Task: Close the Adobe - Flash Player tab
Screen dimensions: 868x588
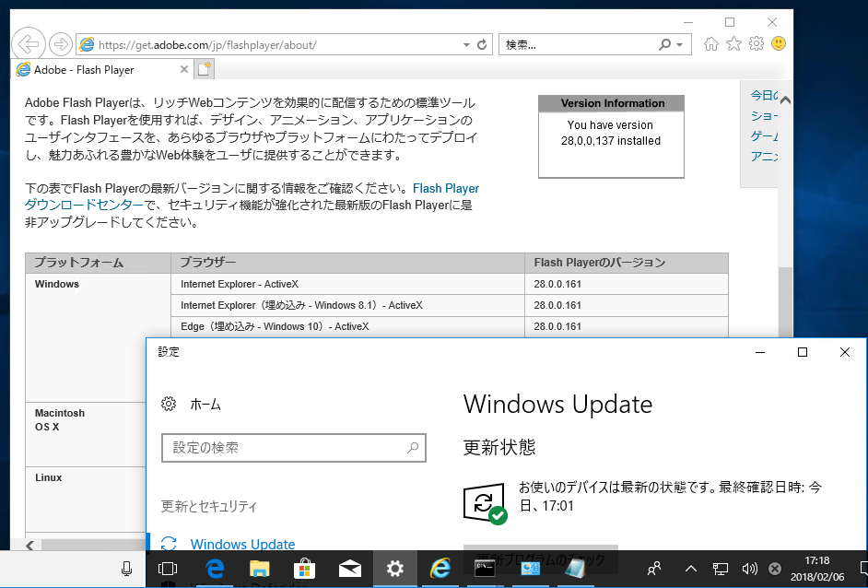Action: [x=184, y=69]
